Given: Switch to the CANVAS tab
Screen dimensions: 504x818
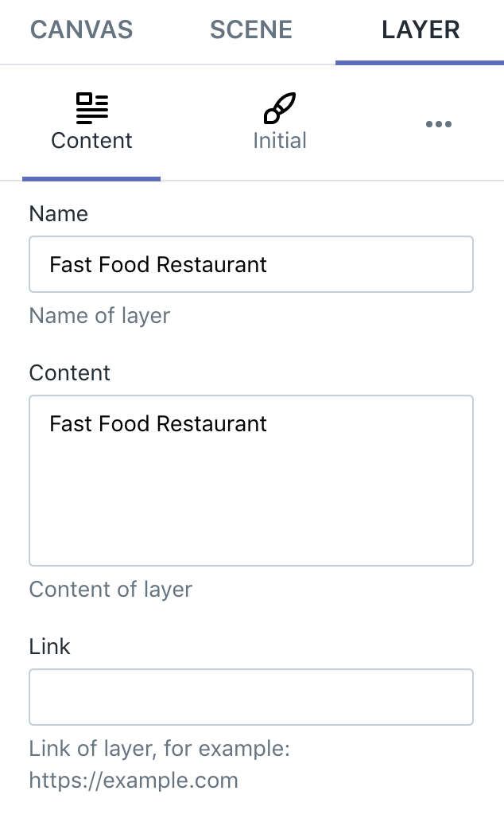Looking at the screenshot, I should (80, 29).
